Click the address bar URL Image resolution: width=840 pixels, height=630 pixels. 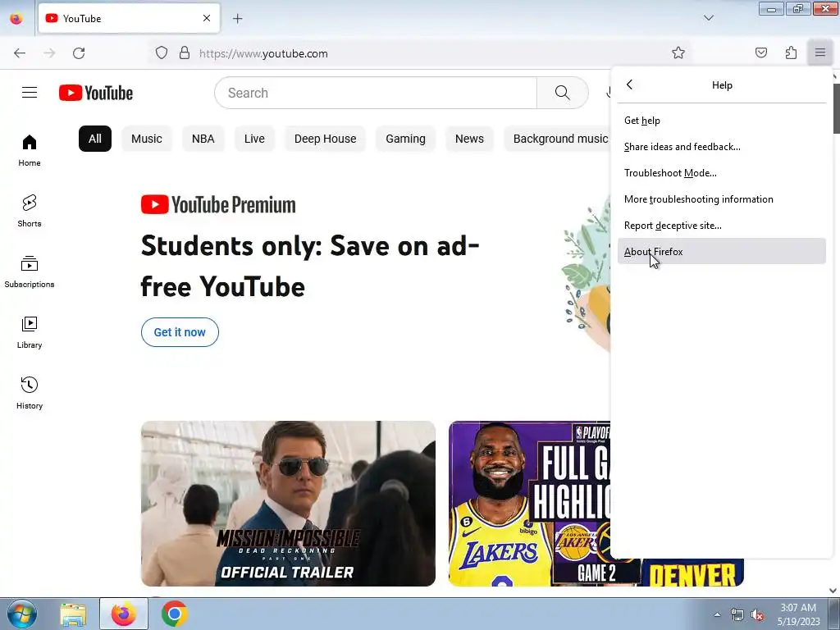click(x=263, y=53)
